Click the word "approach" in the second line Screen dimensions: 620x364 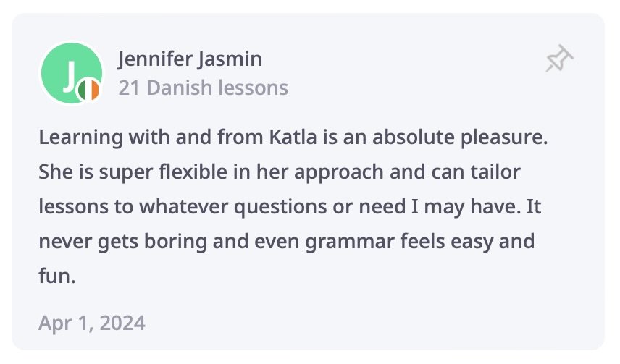(x=339, y=173)
